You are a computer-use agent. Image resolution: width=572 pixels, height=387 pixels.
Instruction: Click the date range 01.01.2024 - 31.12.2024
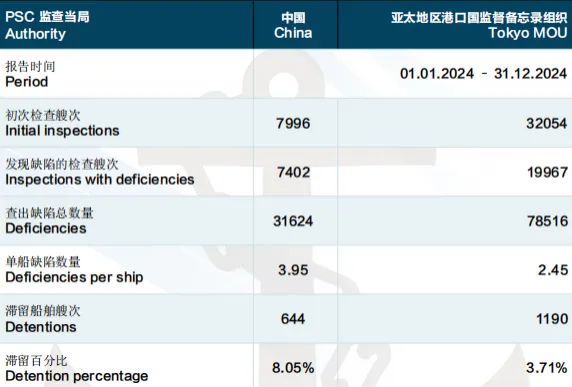pyautogui.click(x=483, y=74)
